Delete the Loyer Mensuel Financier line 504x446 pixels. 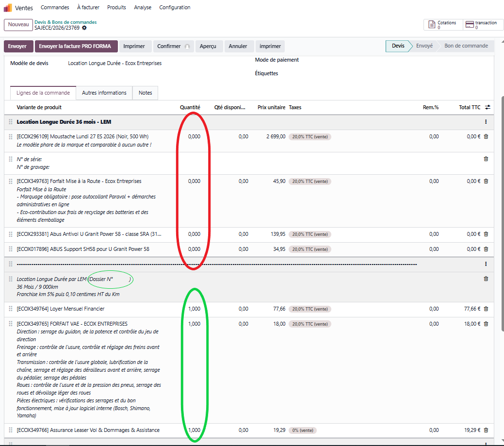pyautogui.click(x=486, y=309)
